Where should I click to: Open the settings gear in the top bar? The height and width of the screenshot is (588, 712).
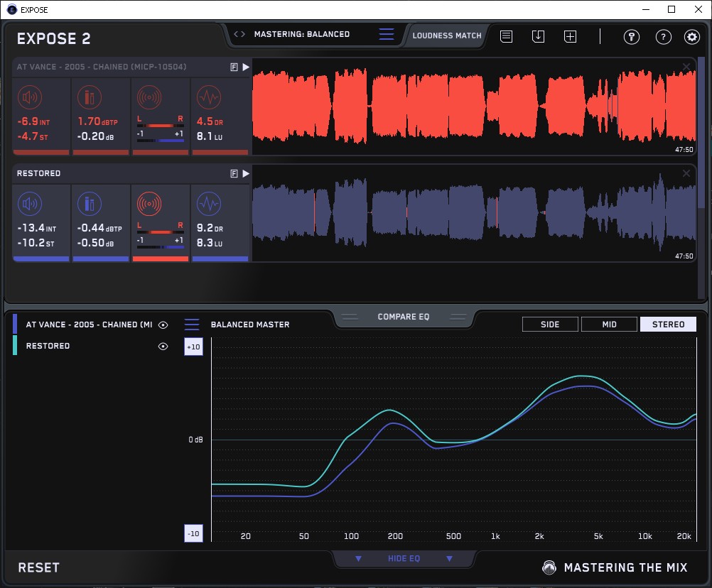tap(691, 37)
